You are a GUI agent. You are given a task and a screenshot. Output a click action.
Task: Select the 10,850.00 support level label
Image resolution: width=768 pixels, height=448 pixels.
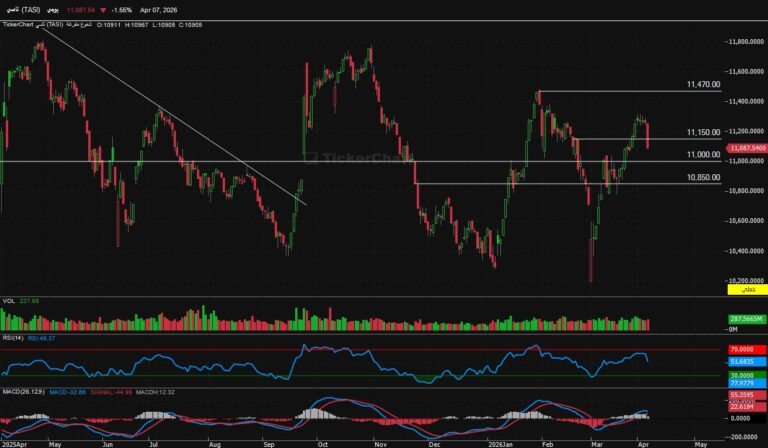point(703,177)
